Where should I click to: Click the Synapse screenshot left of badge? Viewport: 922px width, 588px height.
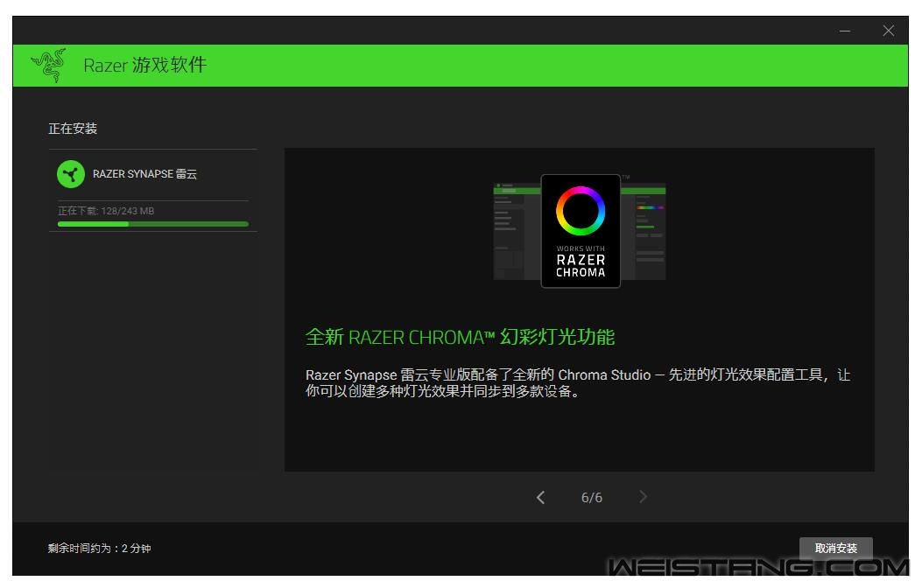click(517, 232)
